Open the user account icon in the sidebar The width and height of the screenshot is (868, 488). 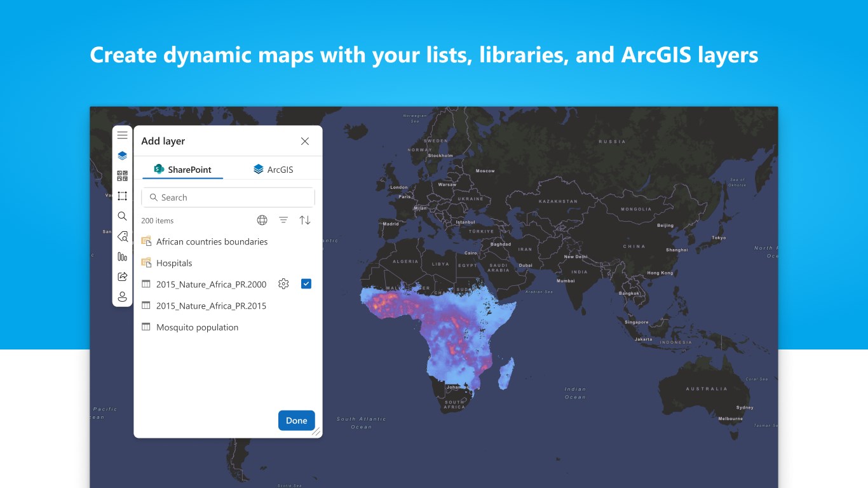(123, 297)
